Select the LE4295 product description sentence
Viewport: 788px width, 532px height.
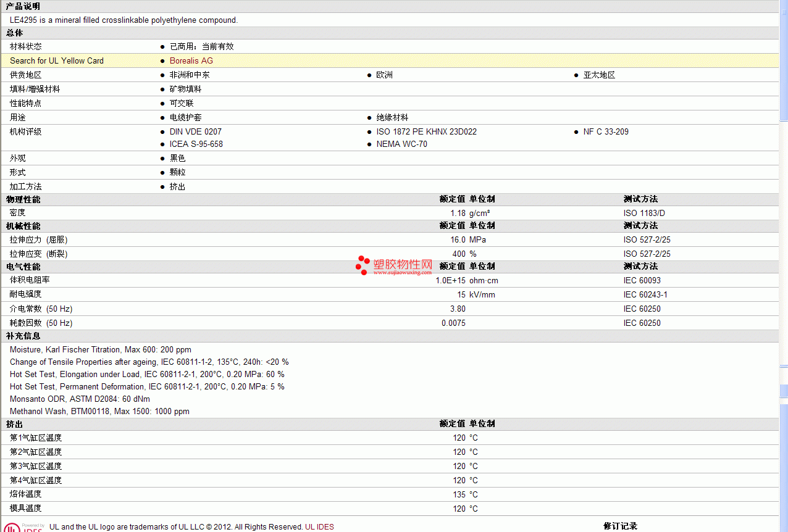click(124, 20)
